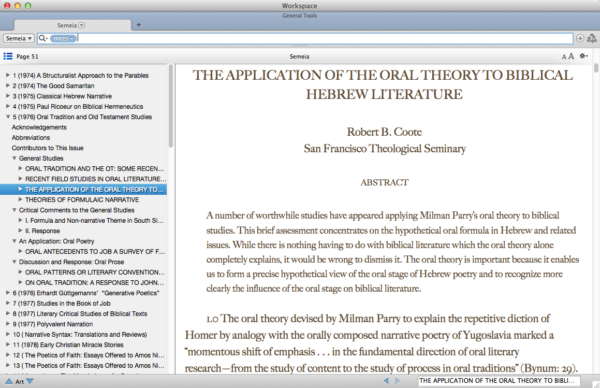The width and height of the screenshot is (600, 388).
Task: Click the down triangle beside Art
Action: (x=29, y=381)
